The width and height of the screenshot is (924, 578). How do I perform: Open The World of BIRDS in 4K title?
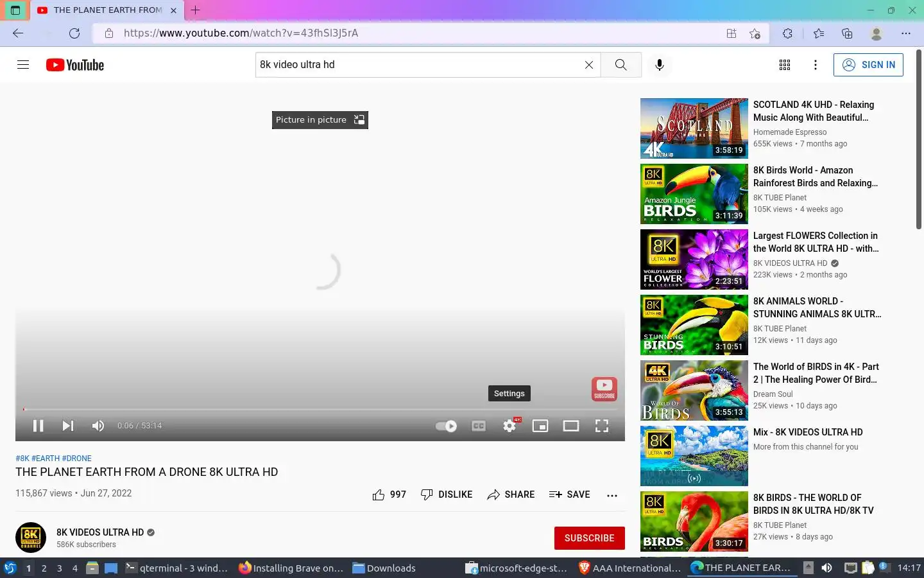[x=816, y=373]
